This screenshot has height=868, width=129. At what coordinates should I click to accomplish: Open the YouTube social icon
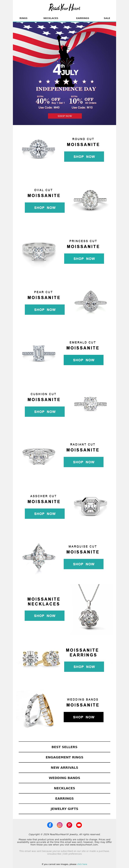point(79,825)
